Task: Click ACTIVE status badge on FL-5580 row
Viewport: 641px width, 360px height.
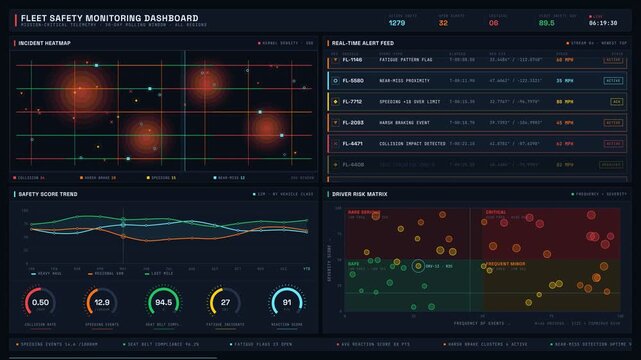Action: pos(613,81)
